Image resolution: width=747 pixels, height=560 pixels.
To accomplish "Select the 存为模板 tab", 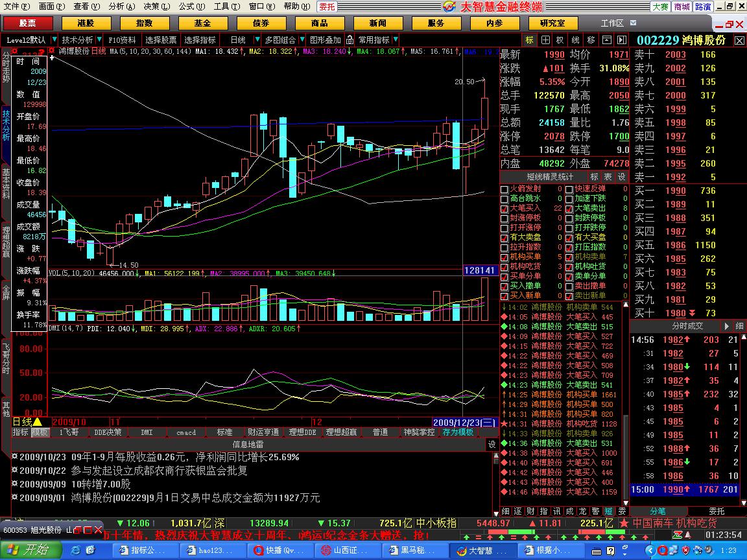I will point(458,432).
